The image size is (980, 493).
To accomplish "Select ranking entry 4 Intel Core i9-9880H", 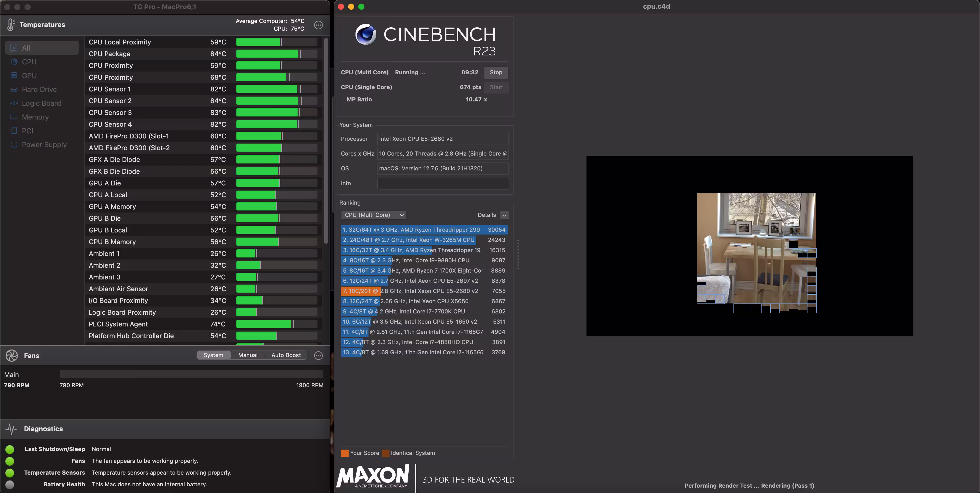I will point(425,260).
